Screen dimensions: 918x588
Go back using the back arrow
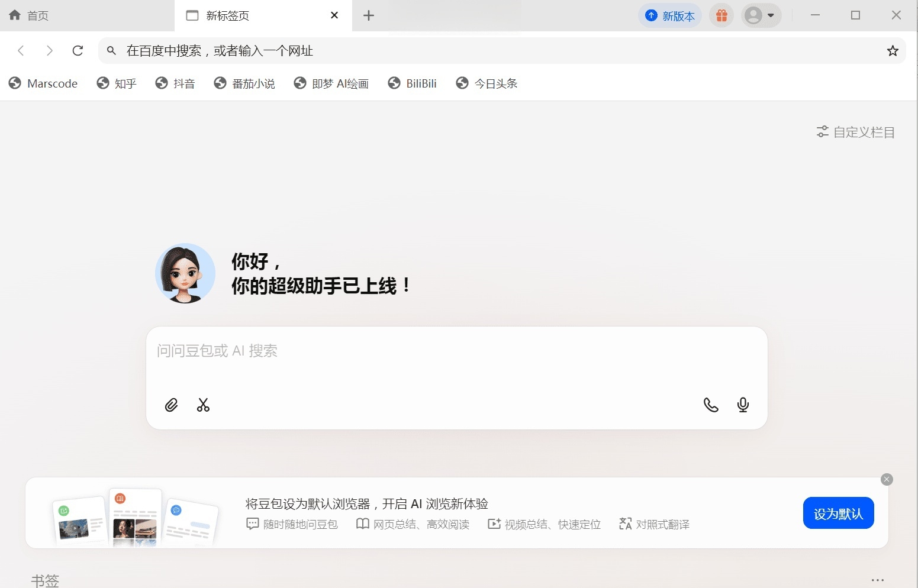pyautogui.click(x=21, y=51)
